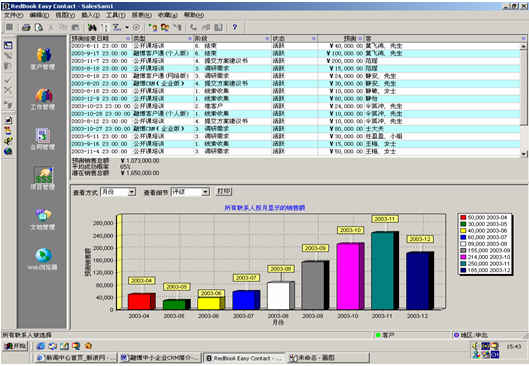Viewport: 529px width, 366px height.
Task: Click the blue question mark help icon
Action: [235, 28]
